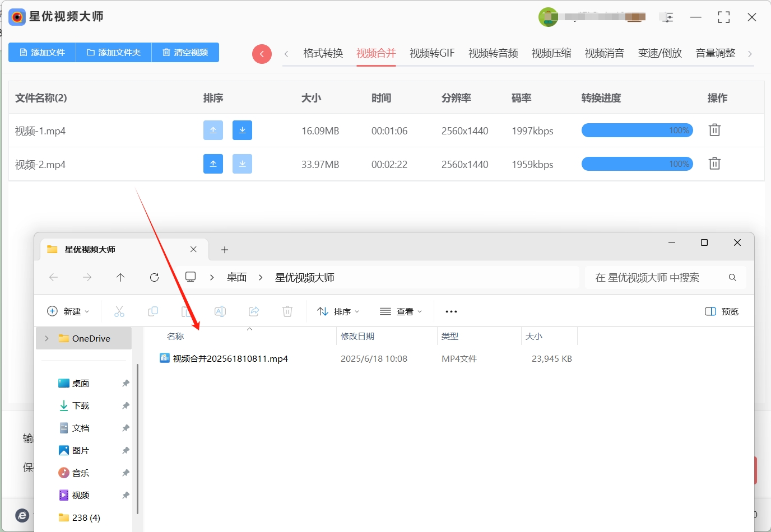The image size is (771, 532).
Task: Click the PC icon in address bar
Action: click(x=191, y=277)
